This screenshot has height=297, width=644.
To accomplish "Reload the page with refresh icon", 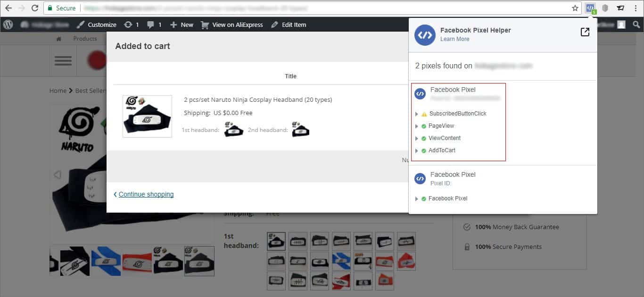I will (35, 8).
